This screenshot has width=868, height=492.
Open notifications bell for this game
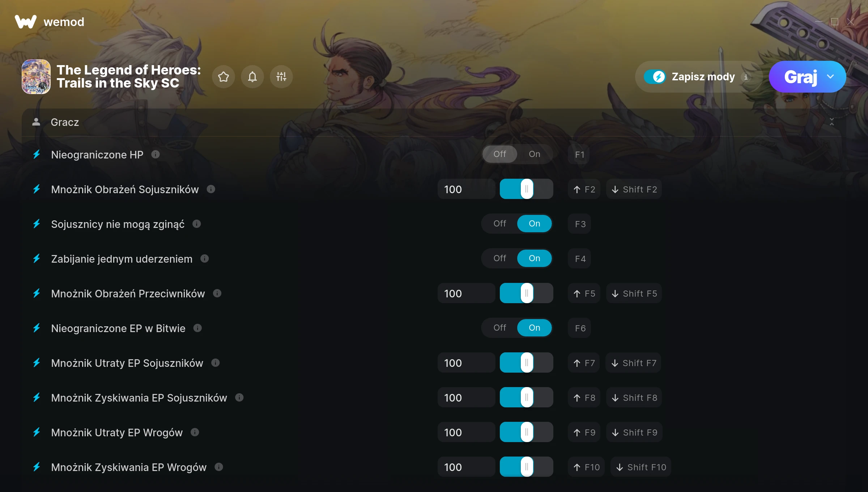(x=252, y=77)
